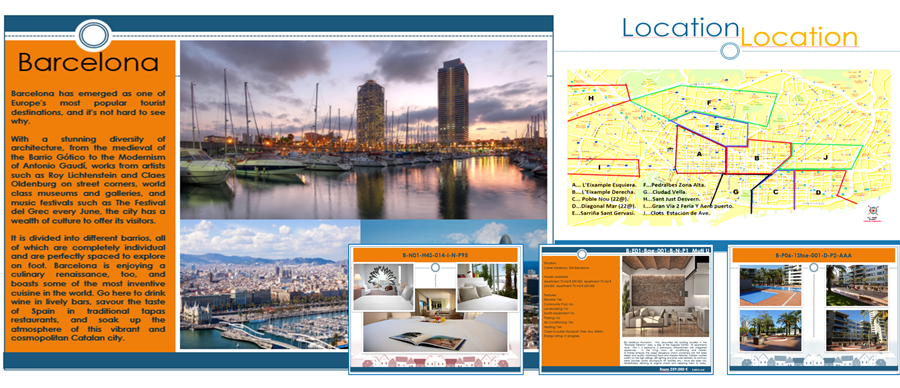
Task: Click the small compass logo on the map
Action: coord(872,212)
